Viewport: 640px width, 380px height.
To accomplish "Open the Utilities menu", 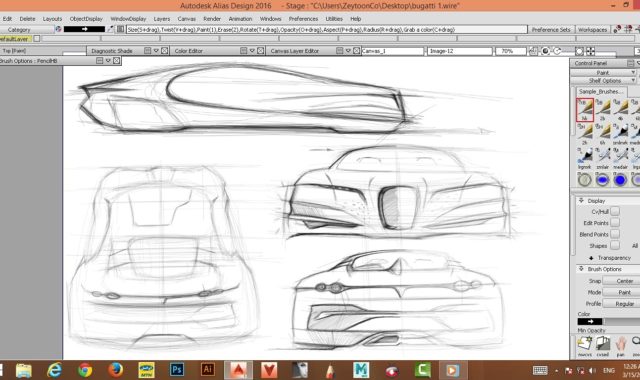I will 334,19.
